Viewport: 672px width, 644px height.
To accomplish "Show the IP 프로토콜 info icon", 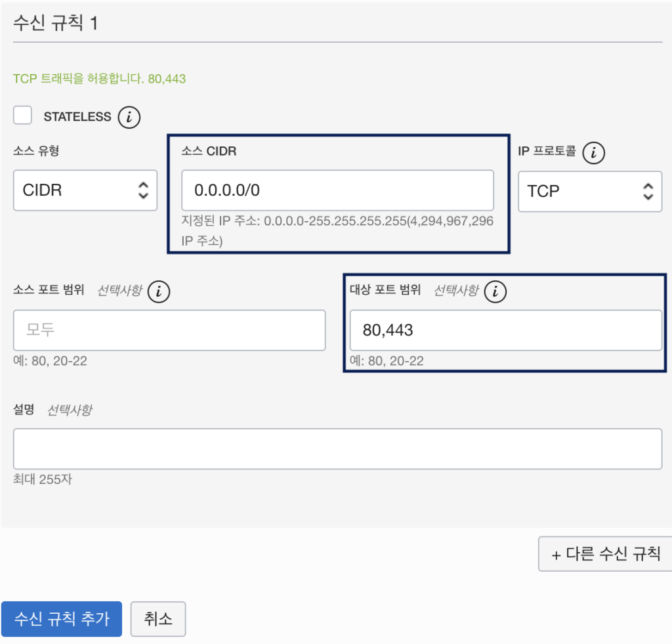I will point(593,153).
